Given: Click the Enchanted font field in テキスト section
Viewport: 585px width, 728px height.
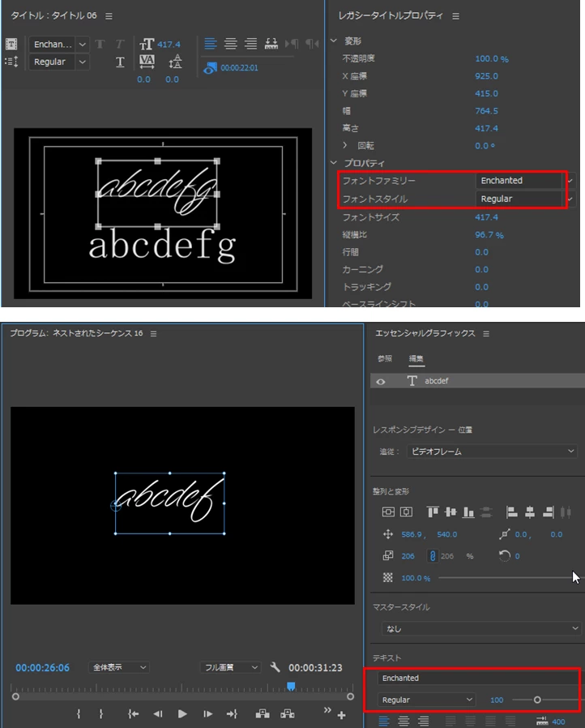Looking at the screenshot, I should click(x=478, y=679).
